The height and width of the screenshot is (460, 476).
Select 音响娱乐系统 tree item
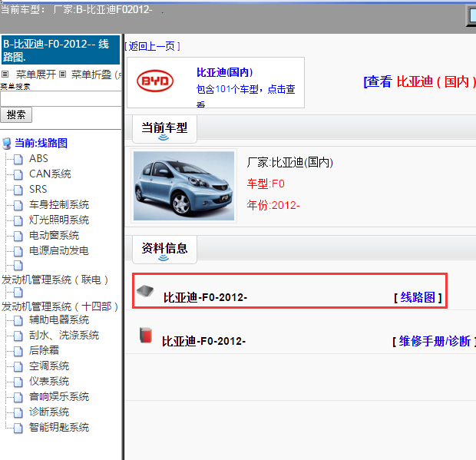59,396
